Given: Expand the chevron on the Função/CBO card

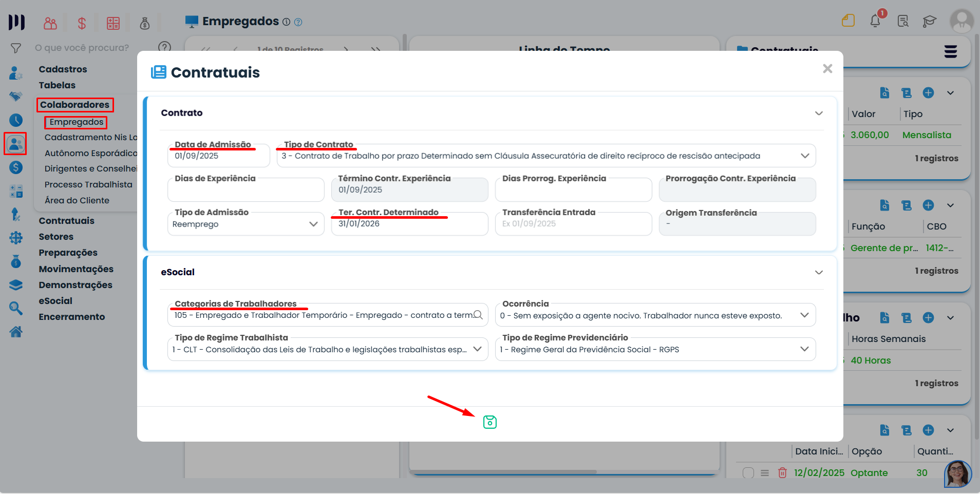Looking at the screenshot, I should 950,205.
